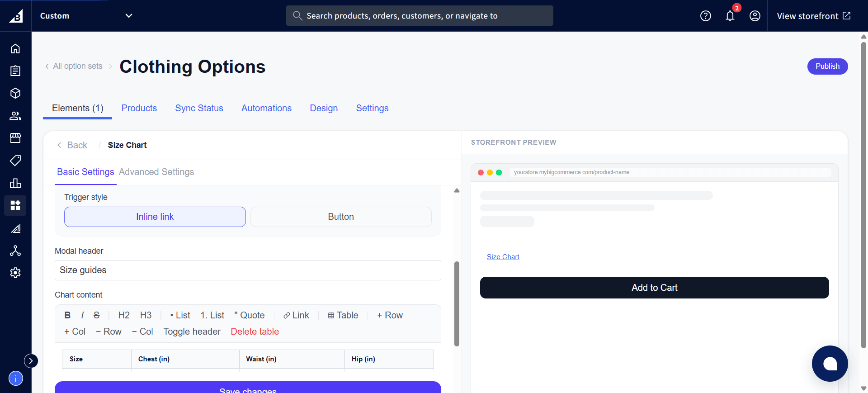This screenshot has width=868, height=393.
Task: Click the Size table header cell
Action: [x=97, y=359]
